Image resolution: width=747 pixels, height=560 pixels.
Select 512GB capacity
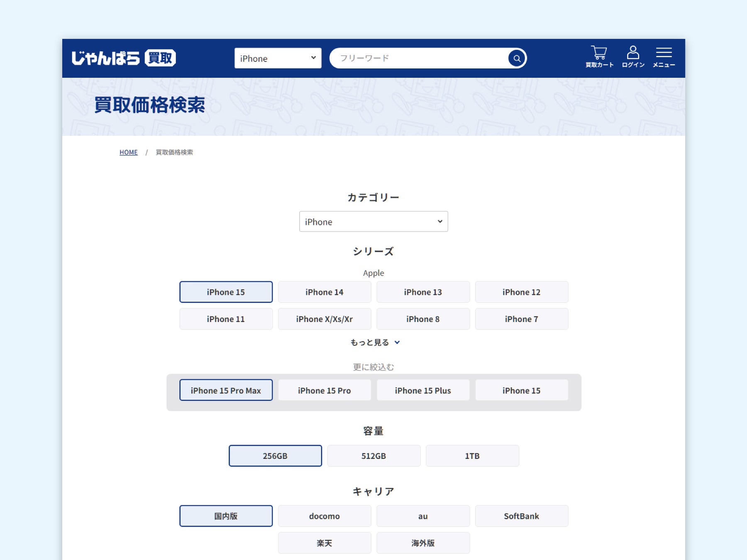pyautogui.click(x=373, y=456)
